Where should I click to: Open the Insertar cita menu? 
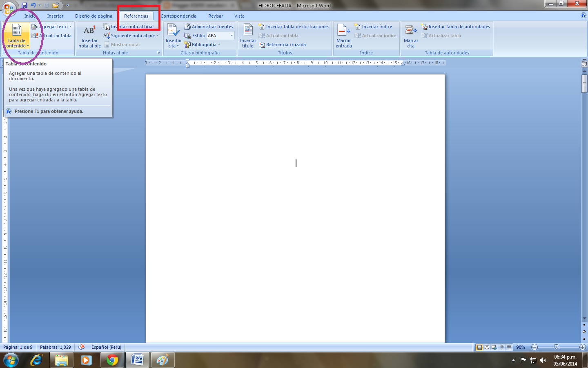[173, 36]
